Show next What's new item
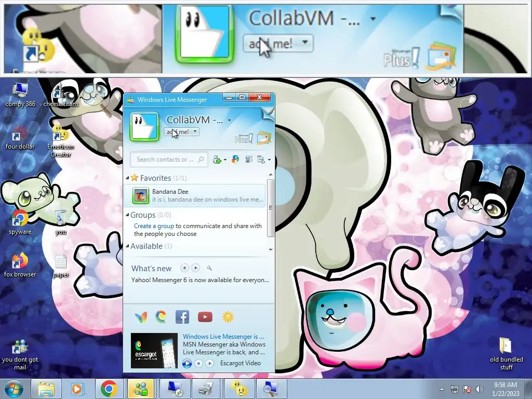Screen dimensions: 532x399 pos(195,268)
